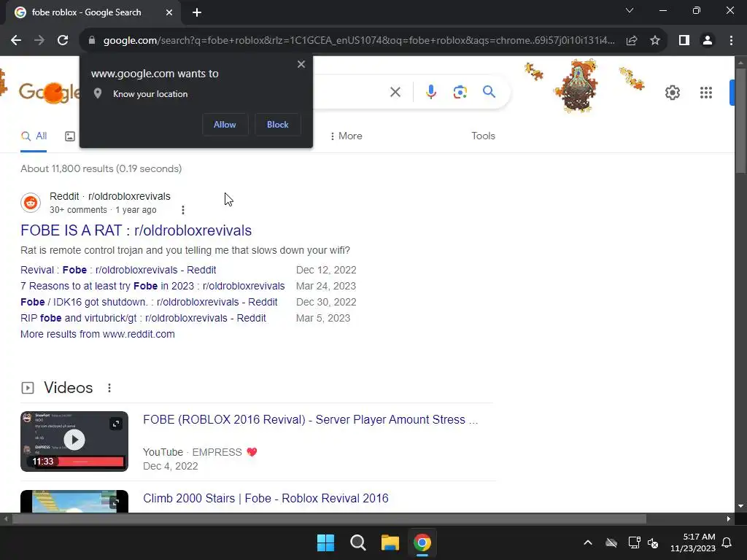Open the taskbar clock and date

point(693,542)
